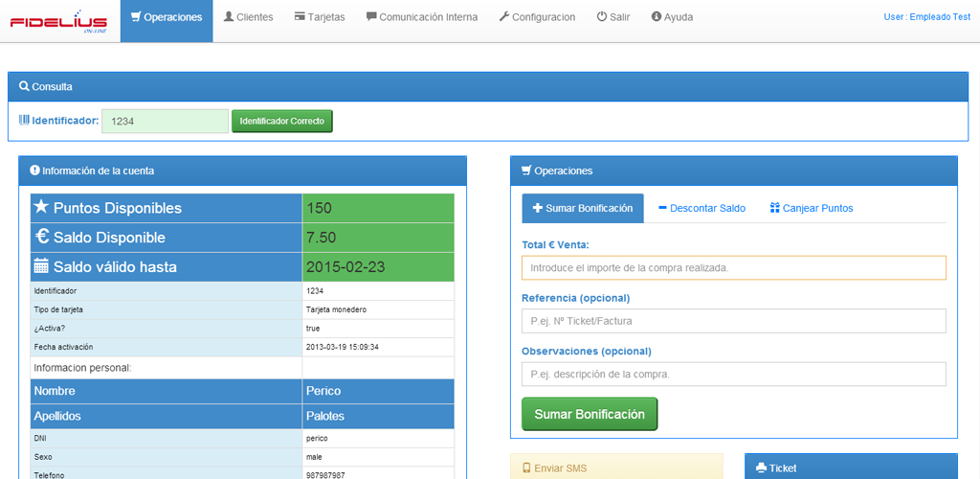Click the User: Empleado Test link
This screenshot has width=980, height=479.
pyautogui.click(x=926, y=17)
